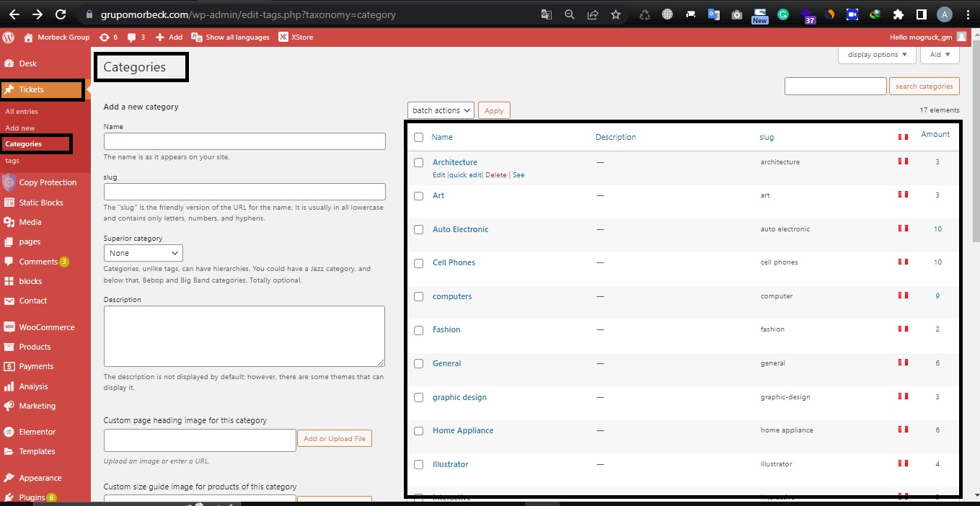Viewport: 980px width, 506px height.
Task: Click the slug input field
Action: tap(244, 192)
